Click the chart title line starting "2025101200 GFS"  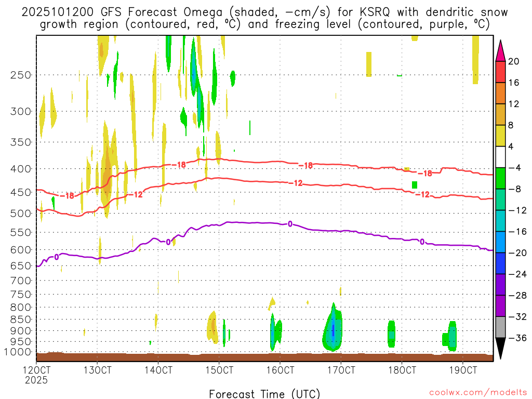click(264, 12)
